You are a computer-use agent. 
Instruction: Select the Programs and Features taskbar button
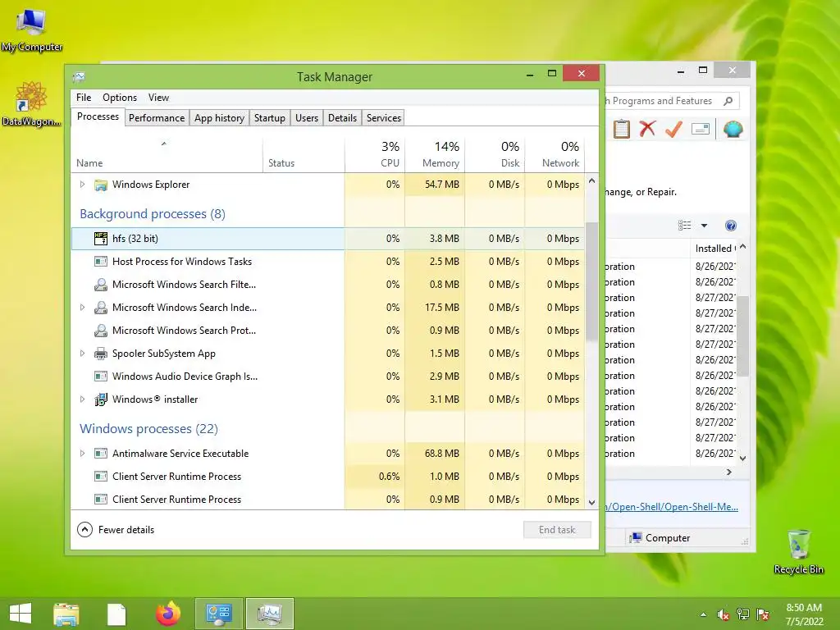click(x=219, y=614)
